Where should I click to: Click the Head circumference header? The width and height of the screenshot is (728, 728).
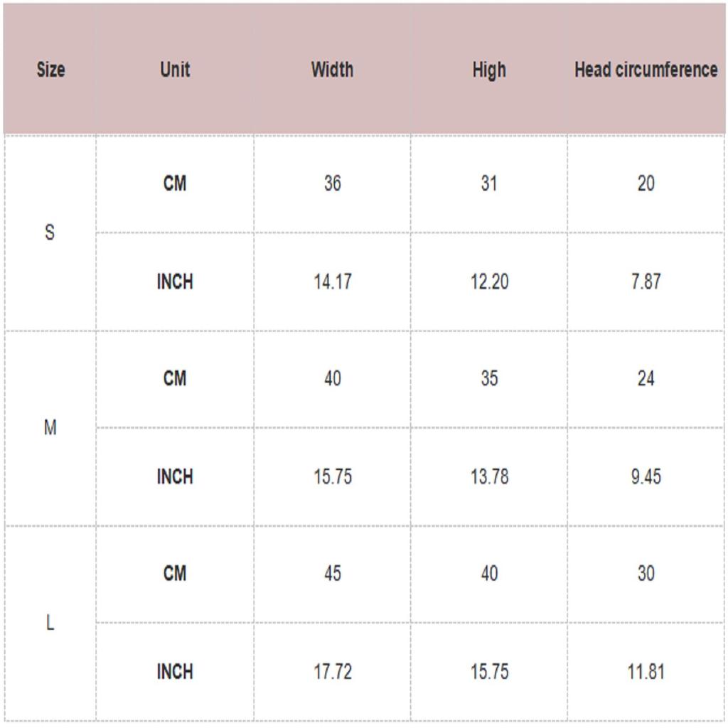[x=646, y=70]
